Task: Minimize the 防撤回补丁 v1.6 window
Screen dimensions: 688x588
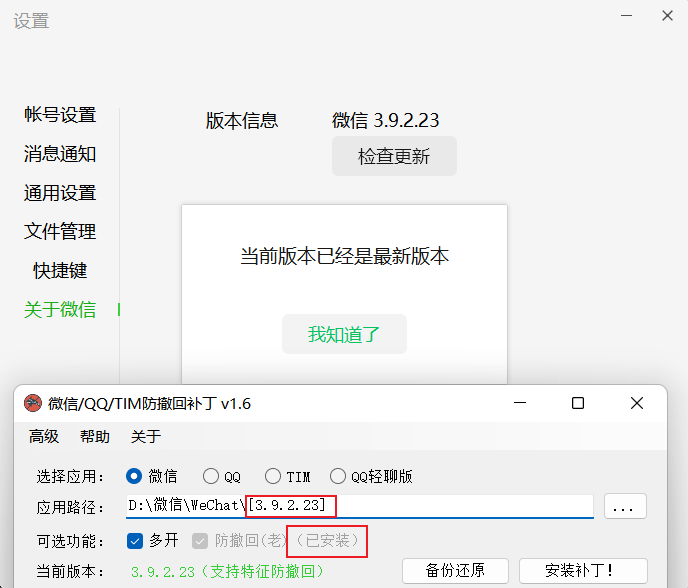Action: [x=520, y=403]
